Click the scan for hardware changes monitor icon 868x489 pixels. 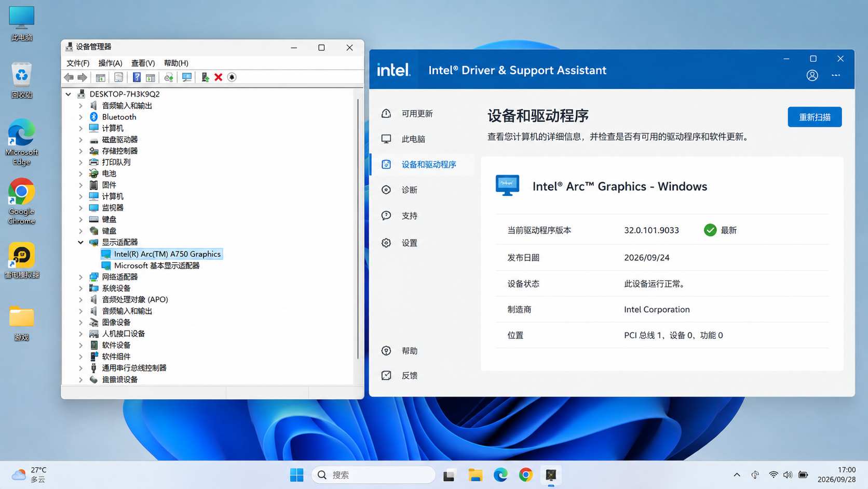(x=187, y=77)
